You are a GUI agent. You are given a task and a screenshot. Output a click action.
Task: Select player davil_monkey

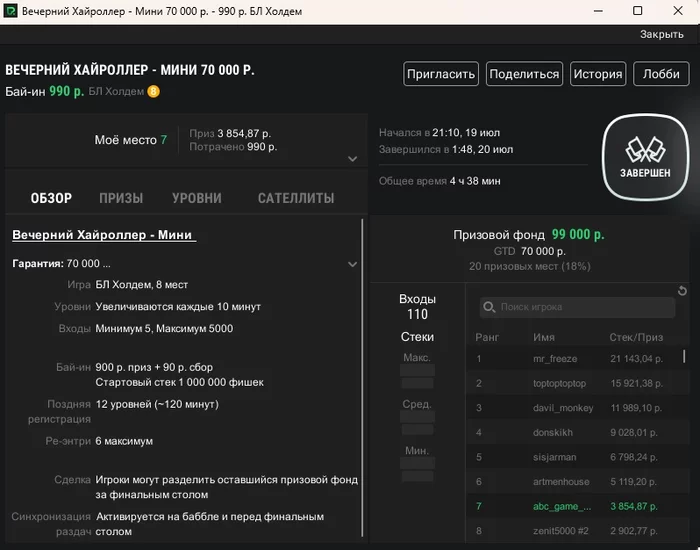(562, 408)
